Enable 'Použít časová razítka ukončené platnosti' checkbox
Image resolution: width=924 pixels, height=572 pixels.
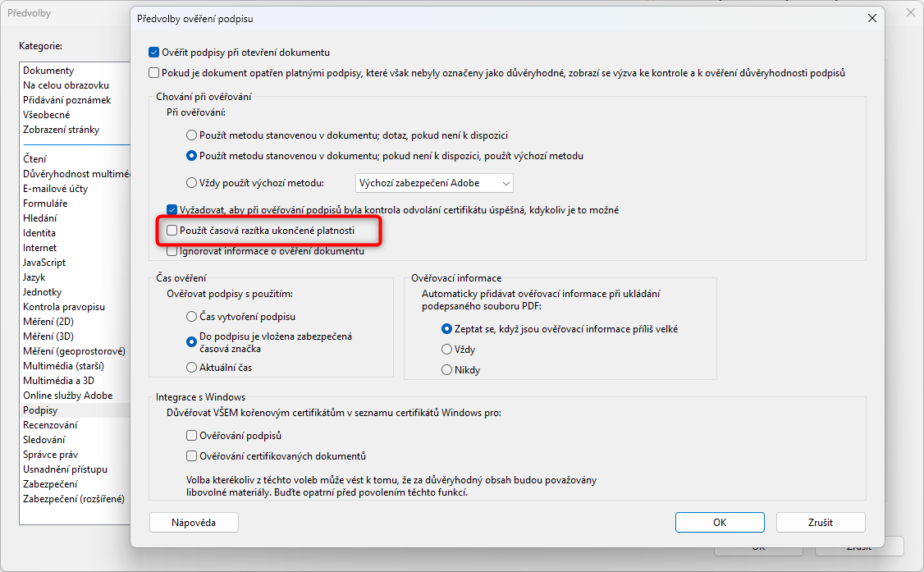(x=172, y=231)
